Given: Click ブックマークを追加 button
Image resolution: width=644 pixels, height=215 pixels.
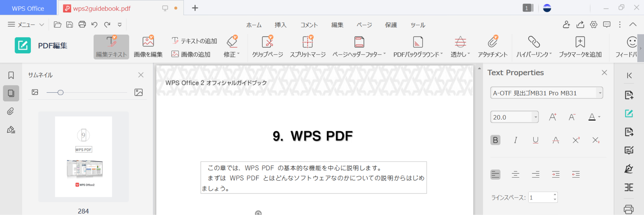Looking at the screenshot, I should (x=580, y=47).
